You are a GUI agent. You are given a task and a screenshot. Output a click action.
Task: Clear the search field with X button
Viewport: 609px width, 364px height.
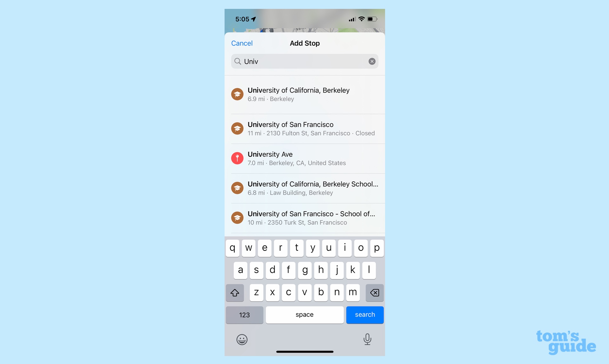[x=371, y=61]
